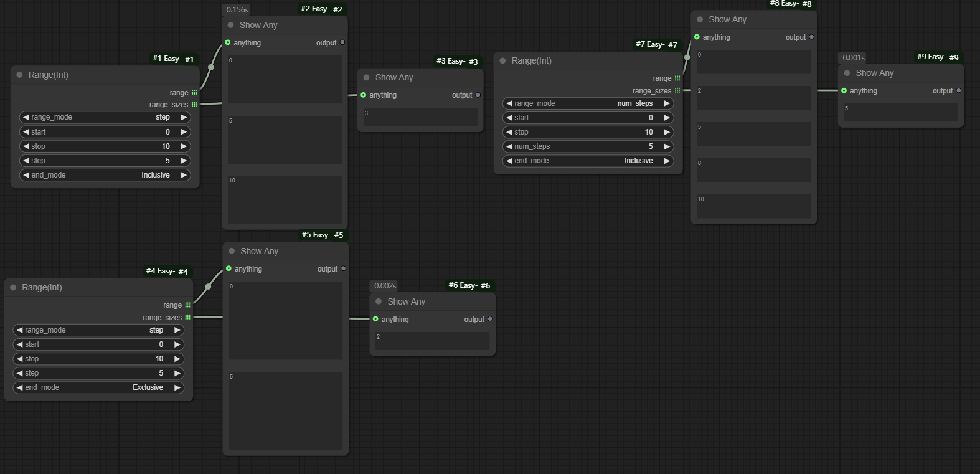This screenshot has width=980, height=474.
Task: Click range_sizes output port on node #4
Action: coord(187,317)
